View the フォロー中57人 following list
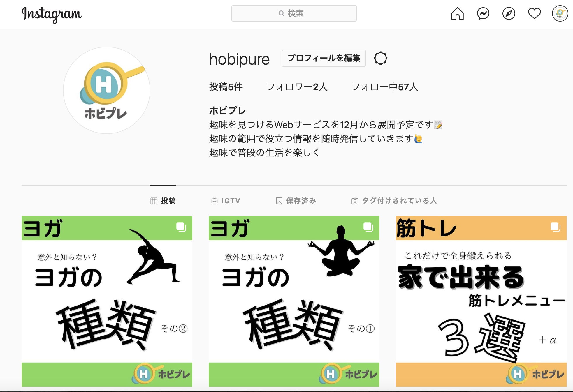The image size is (573, 392). coord(385,87)
